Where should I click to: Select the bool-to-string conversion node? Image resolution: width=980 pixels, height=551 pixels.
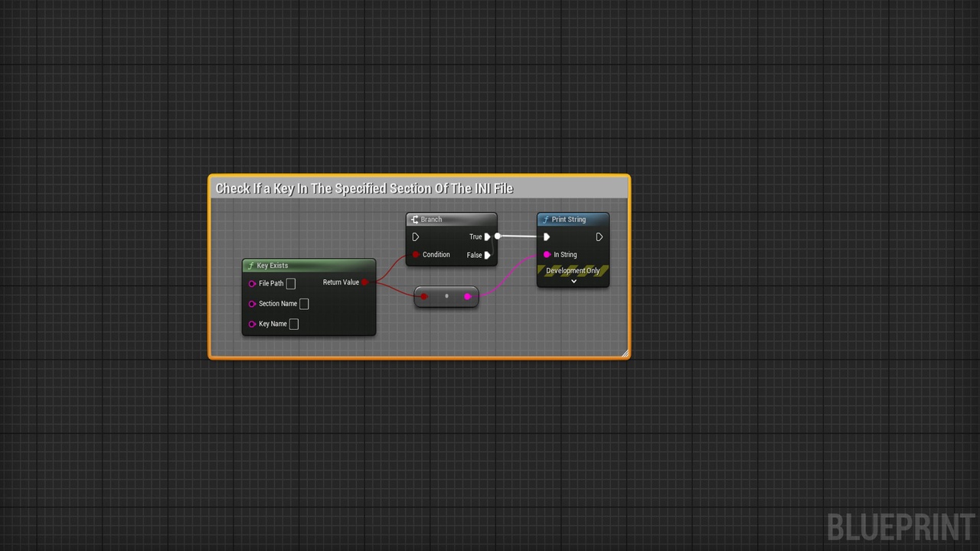(x=446, y=297)
